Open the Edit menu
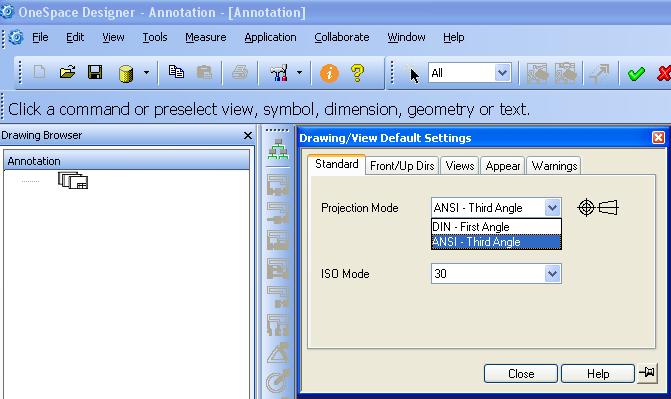The image size is (671, 399). pyautogui.click(x=75, y=38)
